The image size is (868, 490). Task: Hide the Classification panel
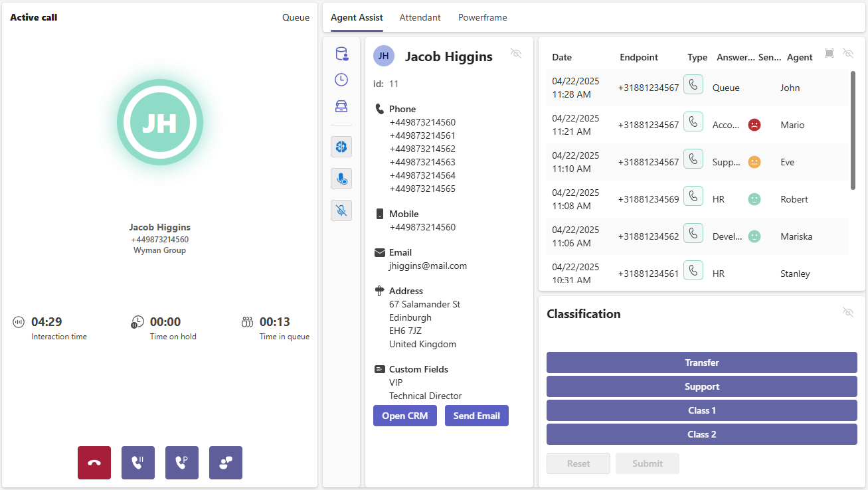(847, 311)
